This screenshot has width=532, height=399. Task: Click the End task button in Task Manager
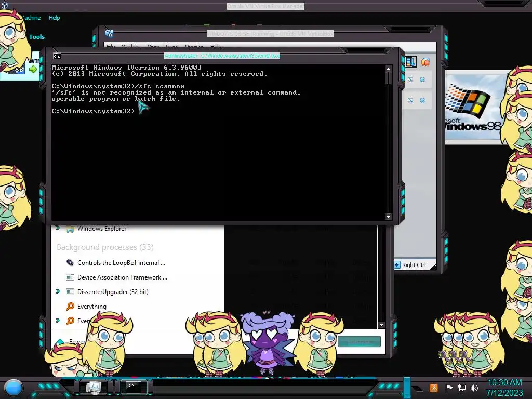pyautogui.click(x=359, y=341)
